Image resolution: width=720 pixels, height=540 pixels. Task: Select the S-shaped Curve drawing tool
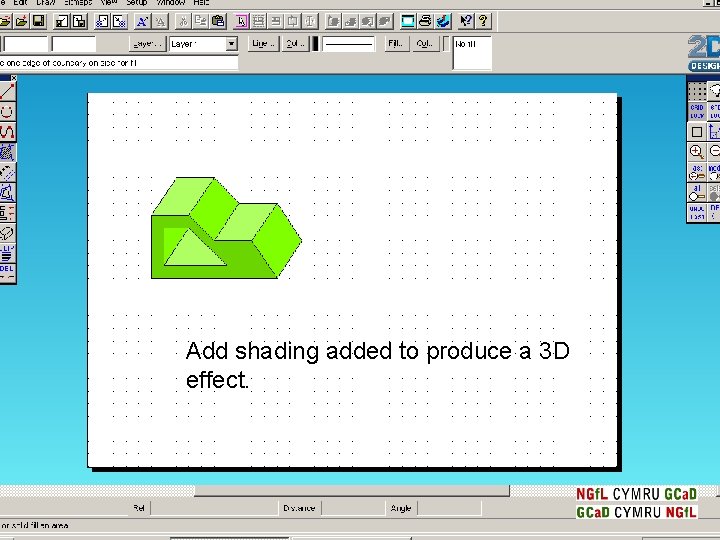tap(7, 132)
